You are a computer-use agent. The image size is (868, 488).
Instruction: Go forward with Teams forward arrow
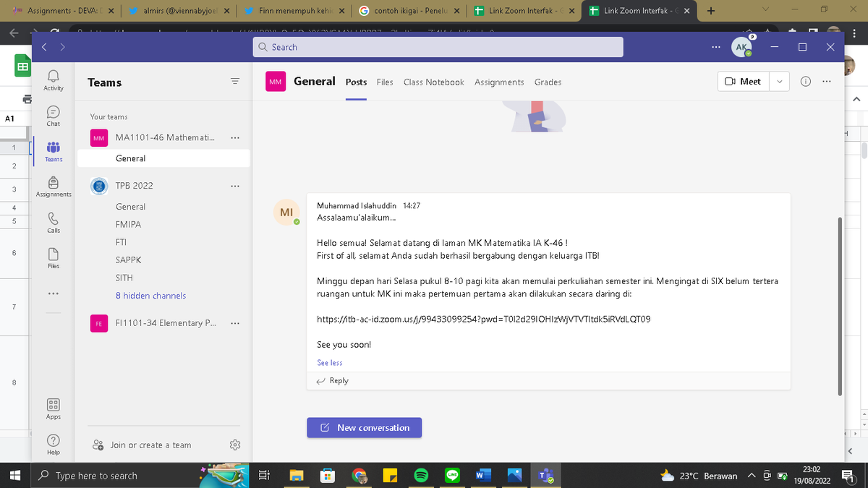(62, 47)
